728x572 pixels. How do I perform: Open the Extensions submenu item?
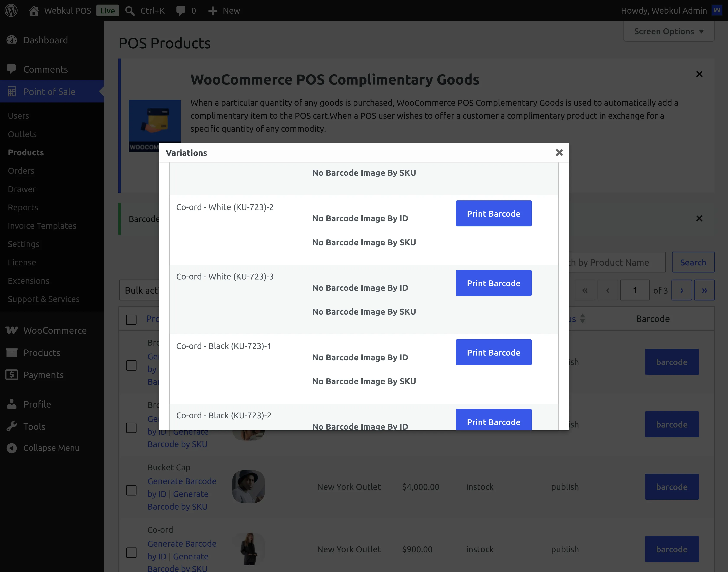click(x=28, y=281)
